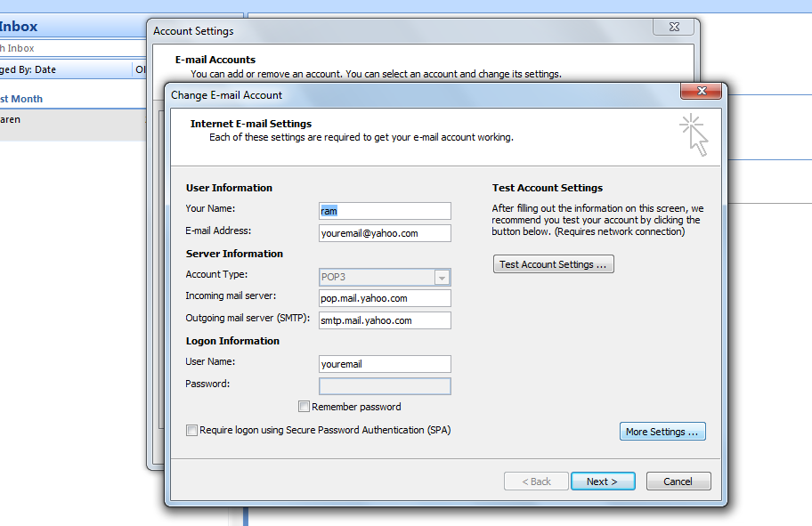Screen dimensions: 812x526
Task: Open More Settings dialog
Action: [x=662, y=432]
